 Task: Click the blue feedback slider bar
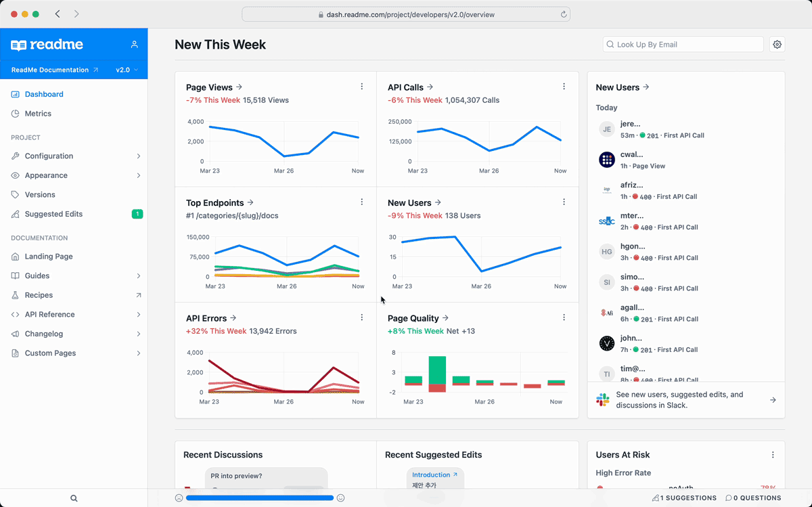[260, 498]
